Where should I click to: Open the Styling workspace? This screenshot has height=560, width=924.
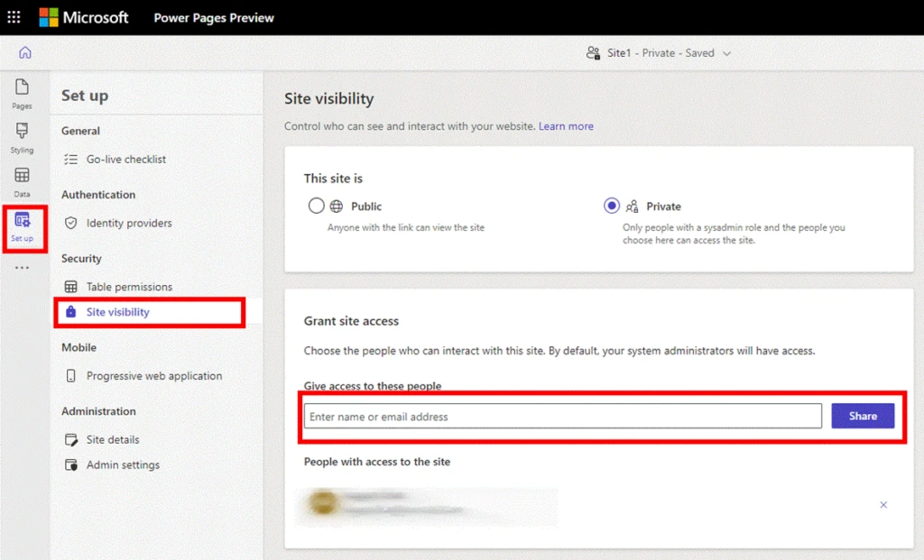tap(22, 137)
